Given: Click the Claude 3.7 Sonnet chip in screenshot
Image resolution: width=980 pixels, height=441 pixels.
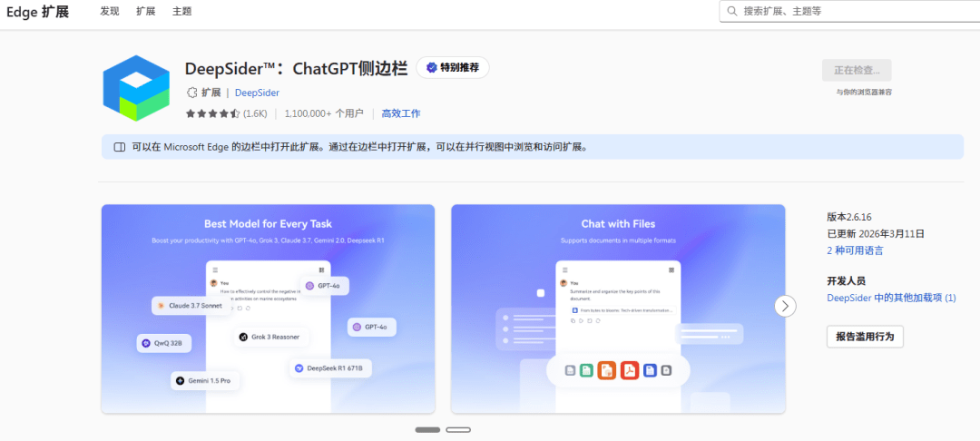Looking at the screenshot, I should pos(191,306).
